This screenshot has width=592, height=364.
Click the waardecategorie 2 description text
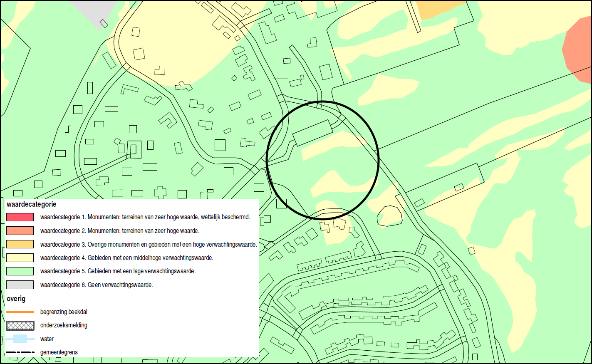coord(119,230)
